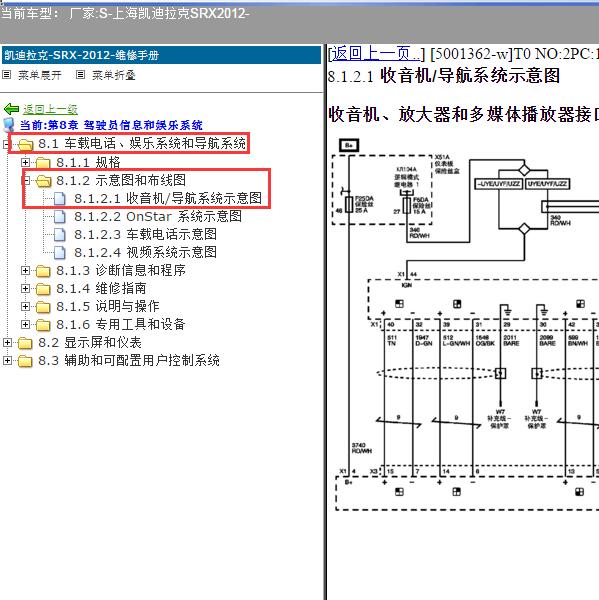Click the 菜单展开 list icon

pyautogui.click(x=7, y=75)
